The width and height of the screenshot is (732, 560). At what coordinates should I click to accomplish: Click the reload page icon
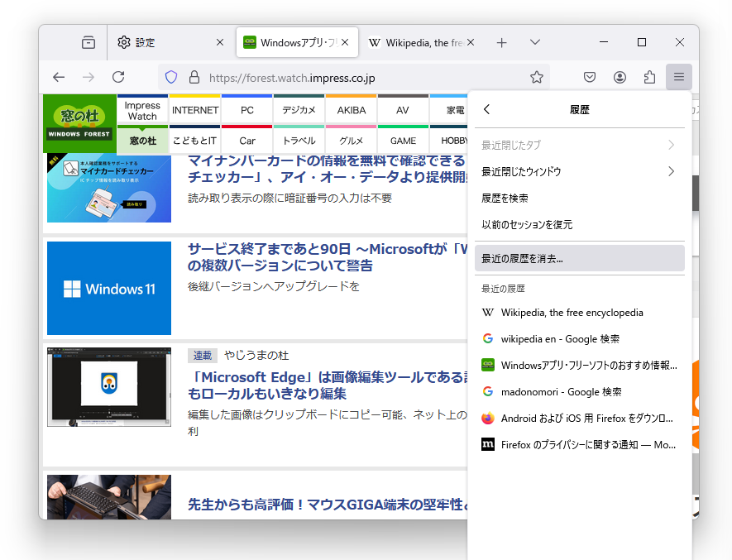click(118, 77)
